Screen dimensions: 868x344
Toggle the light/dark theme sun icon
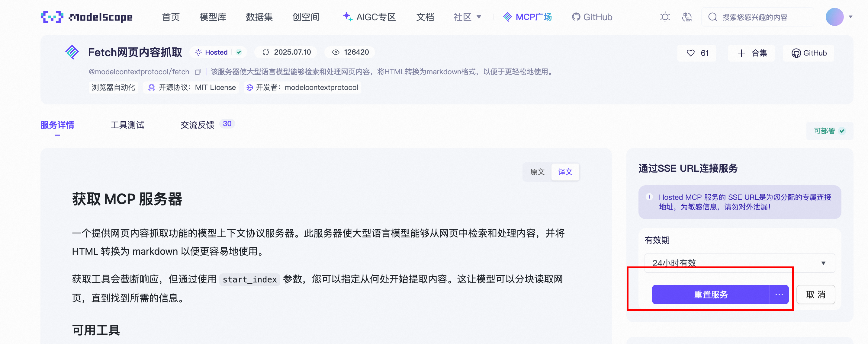665,17
